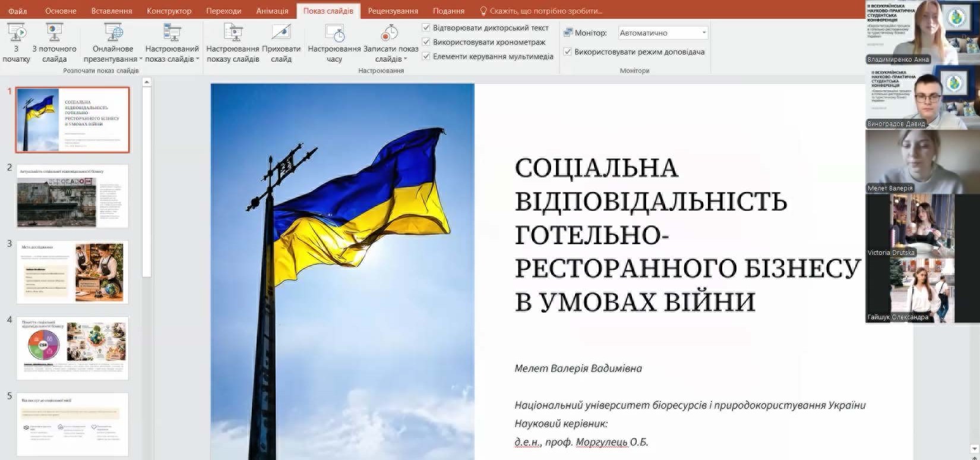Uncheck the 'Використовувати хронометраж' checkbox
Viewport: 980px width, 460px height.
click(x=426, y=42)
